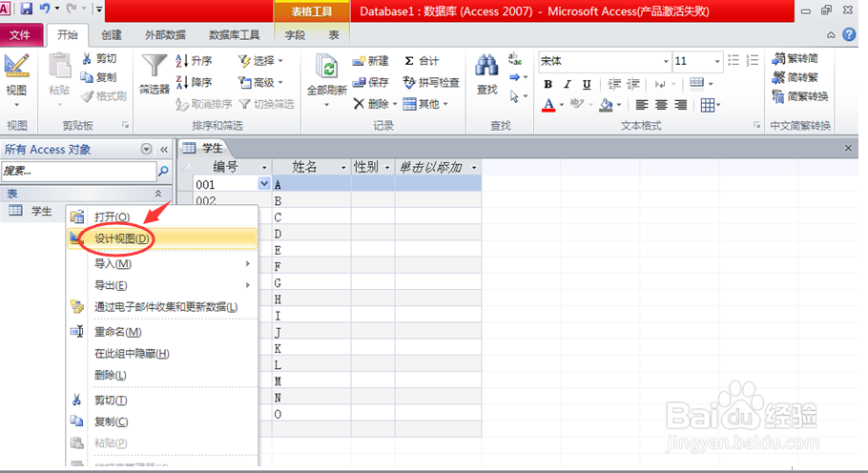The height and width of the screenshot is (473, 868).
Task: Run spell check (拼写检查)
Action: 431,82
